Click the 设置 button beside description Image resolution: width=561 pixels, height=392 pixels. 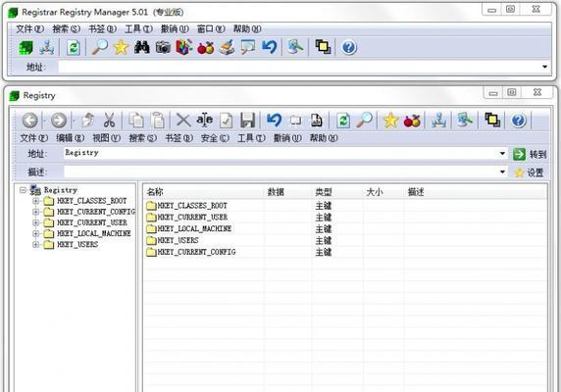pyautogui.click(x=529, y=172)
